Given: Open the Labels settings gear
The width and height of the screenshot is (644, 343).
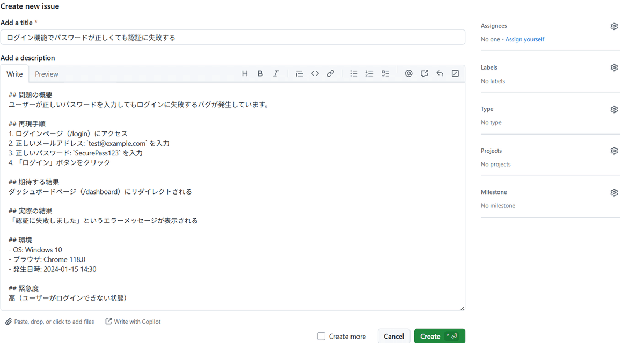Looking at the screenshot, I should [x=614, y=67].
